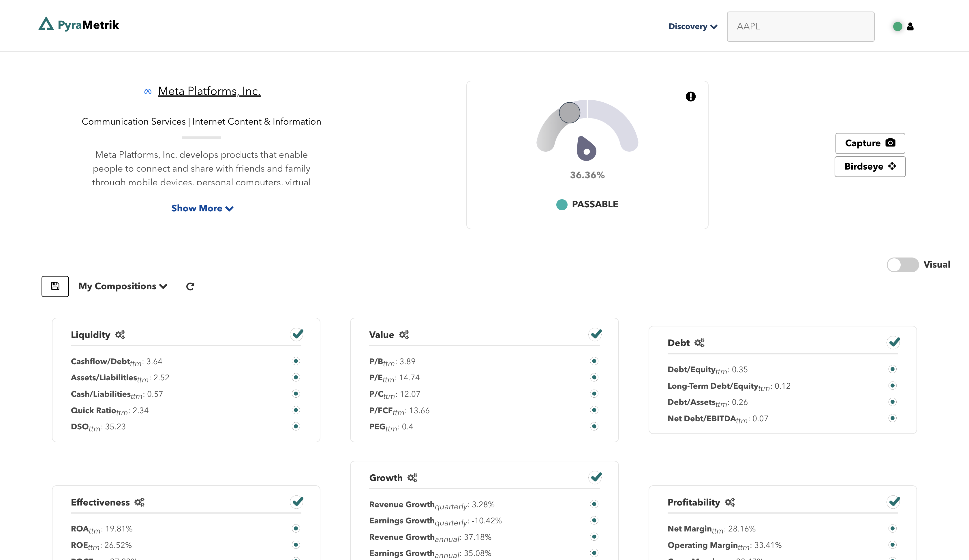Click the Birdseye button
Screen dimensions: 969x560
click(x=870, y=167)
